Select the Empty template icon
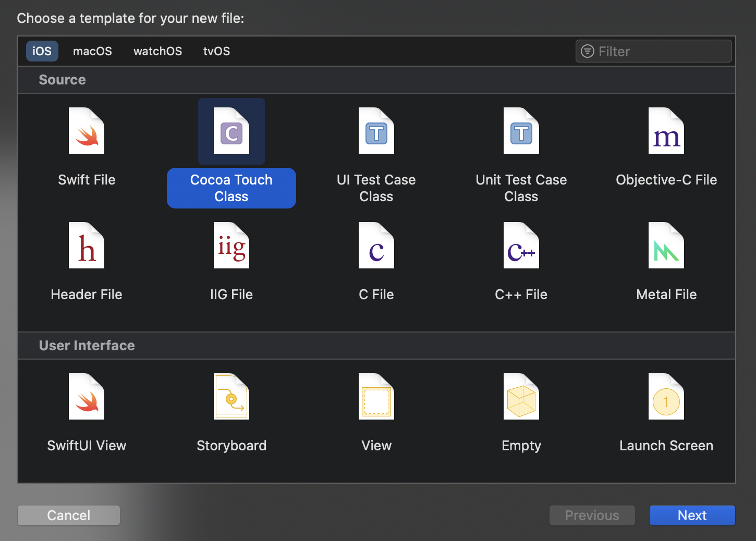The image size is (756, 541). 521,397
